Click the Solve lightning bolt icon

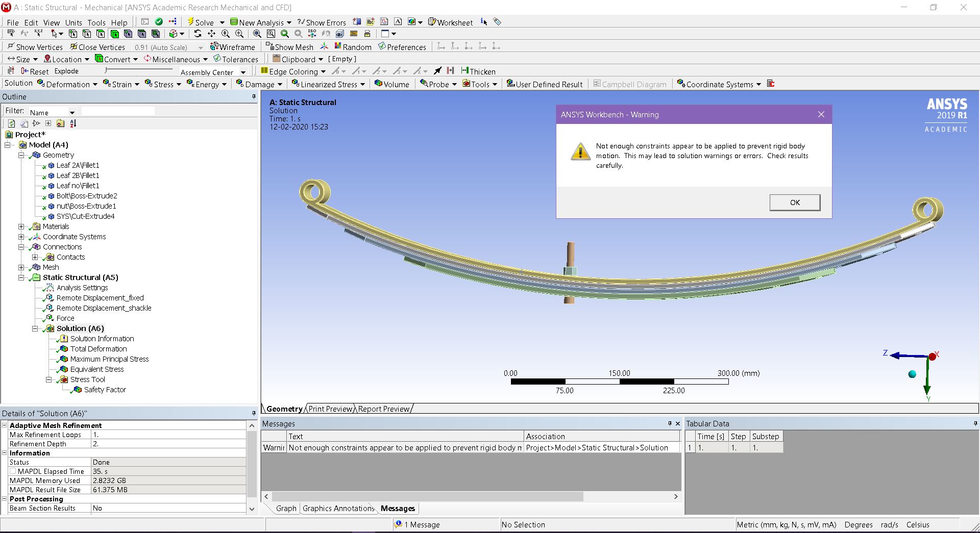[x=190, y=22]
